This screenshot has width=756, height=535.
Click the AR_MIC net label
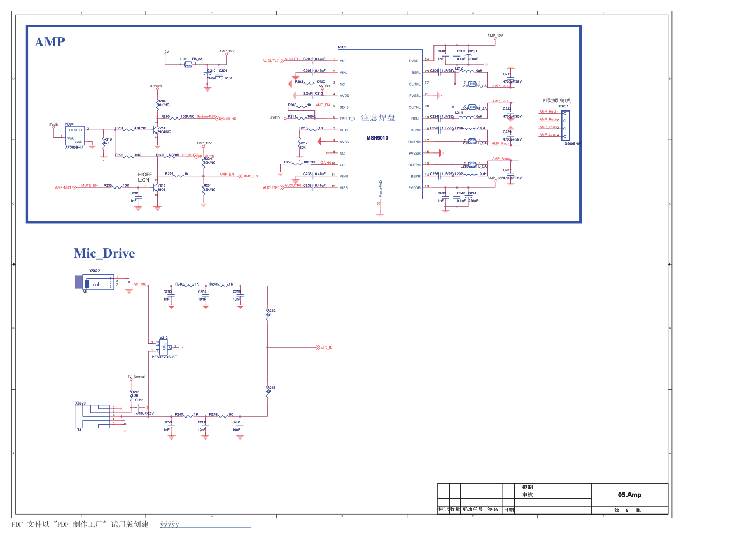pyautogui.click(x=140, y=284)
